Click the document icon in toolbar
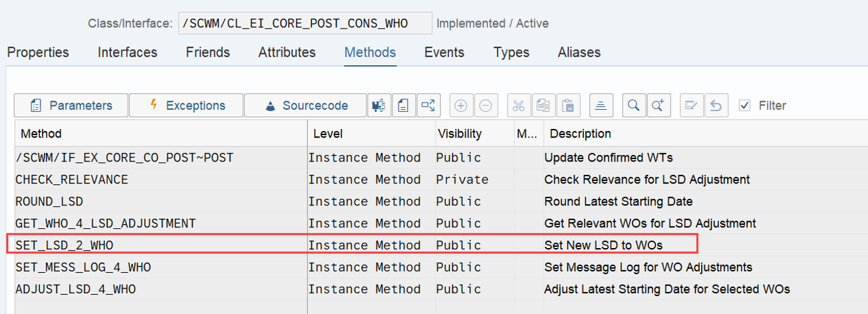868x314 pixels. point(404,105)
